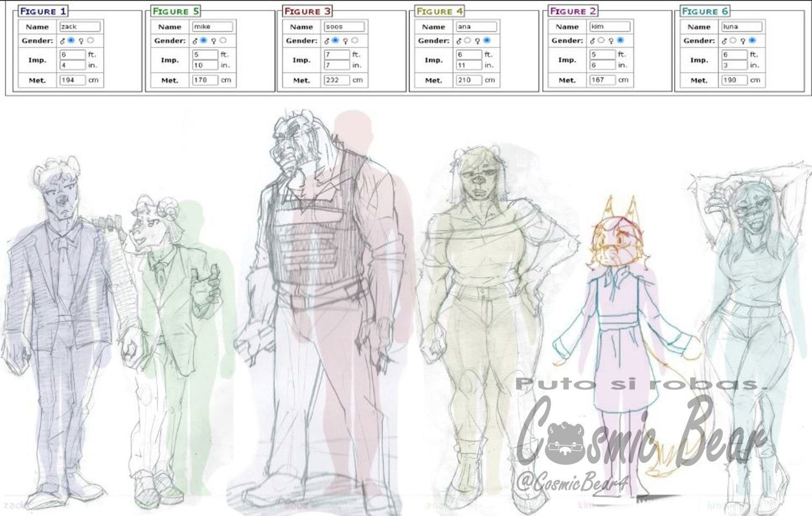
Task: Focus the 190 cm field in Figure 6
Action: point(734,80)
